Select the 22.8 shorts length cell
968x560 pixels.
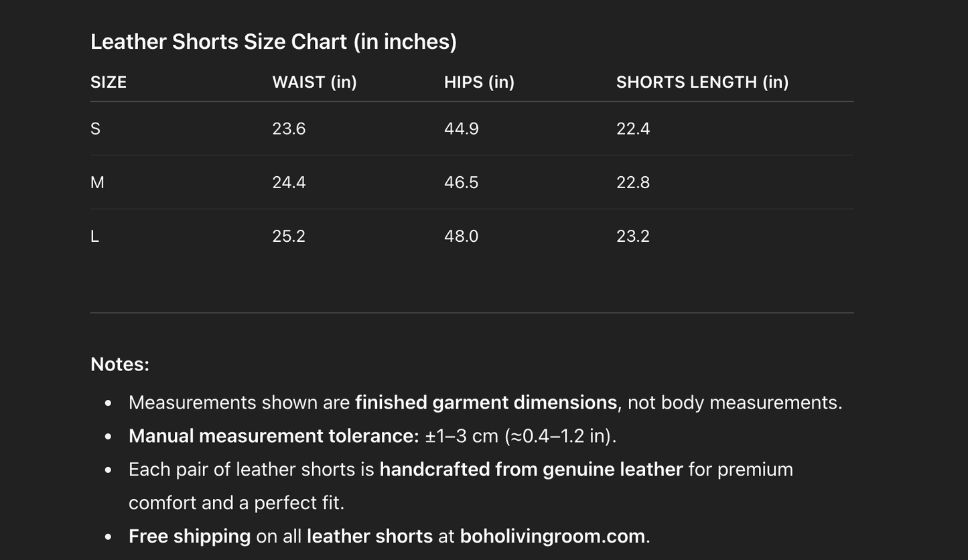coord(633,182)
